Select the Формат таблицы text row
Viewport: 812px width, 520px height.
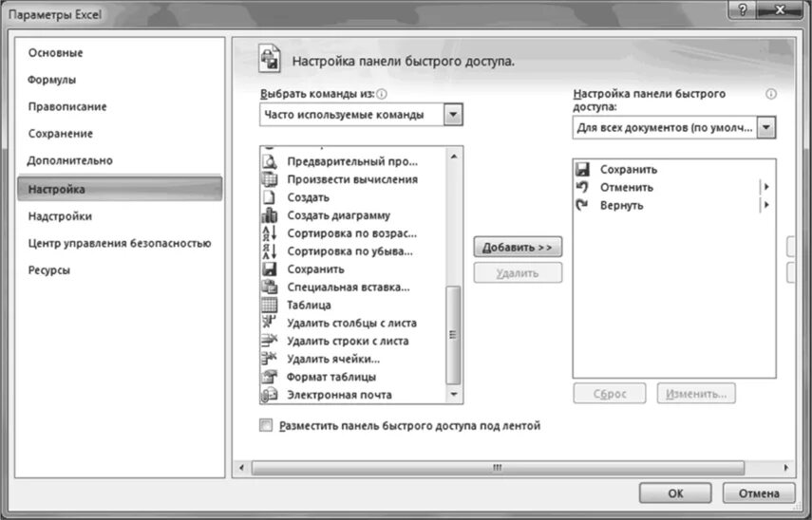tap(331, 377)
